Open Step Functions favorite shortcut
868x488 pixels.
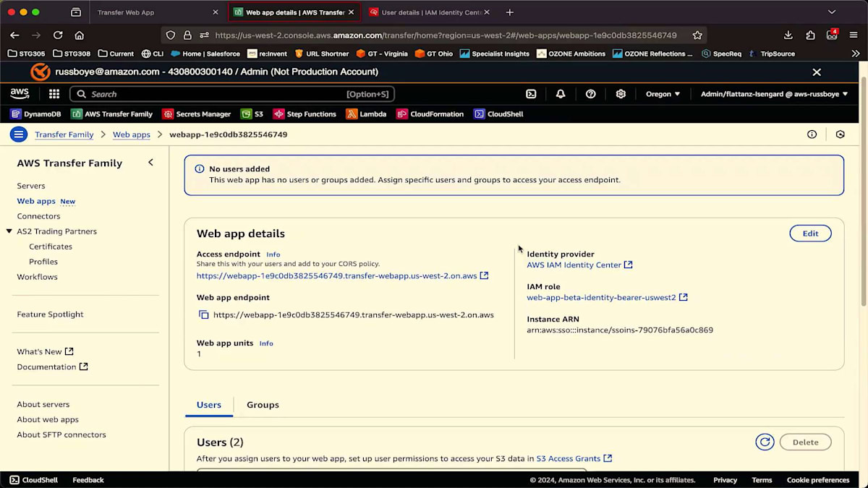[305, 114]
